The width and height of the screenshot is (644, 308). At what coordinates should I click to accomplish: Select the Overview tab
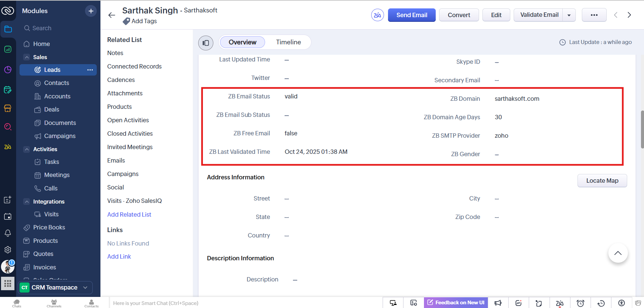[242, 42]
